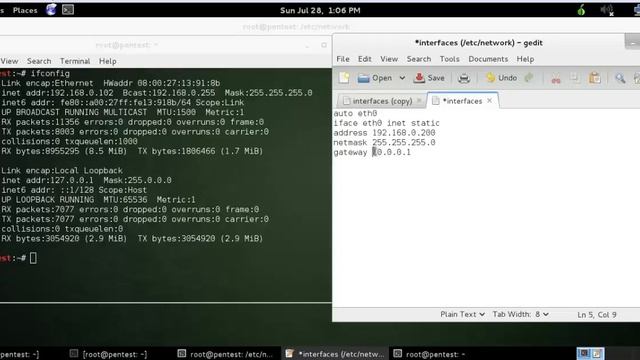Open the Plain Text language dropdown

462,314
